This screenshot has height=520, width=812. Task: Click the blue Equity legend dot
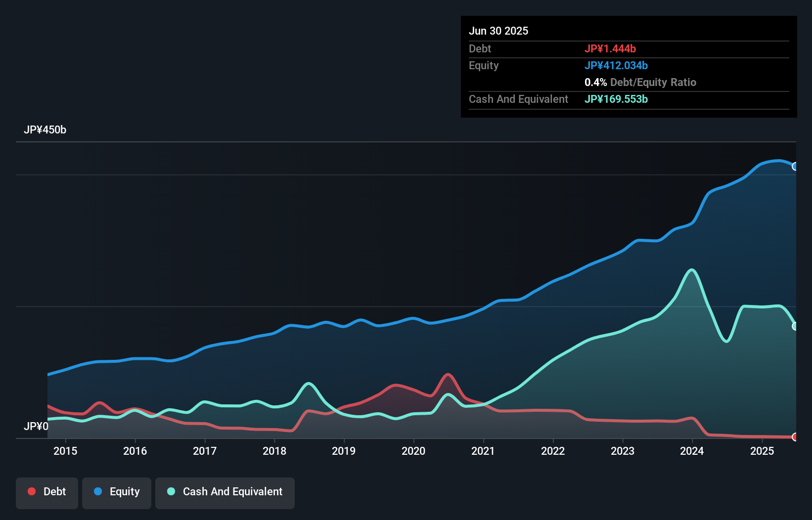98,491
